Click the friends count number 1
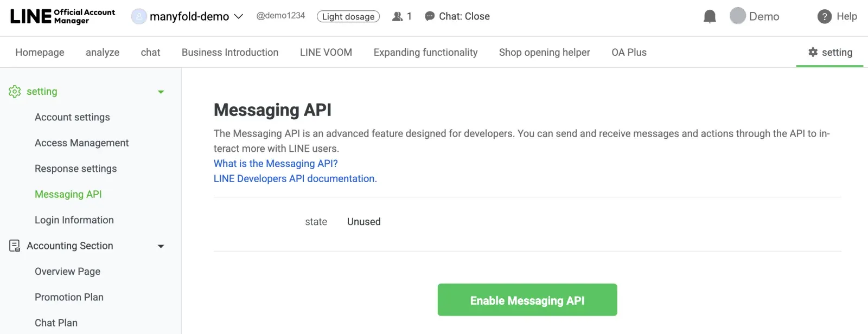 click(x=410, y=16)
